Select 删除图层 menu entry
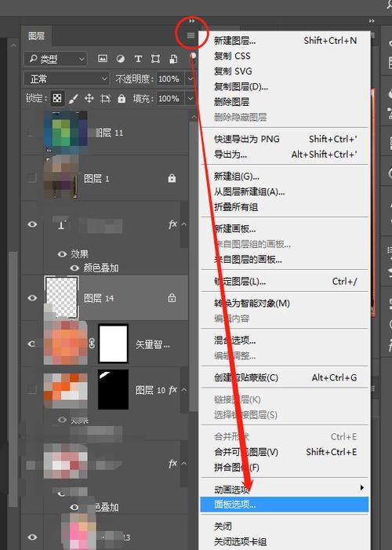 (285, 102)
